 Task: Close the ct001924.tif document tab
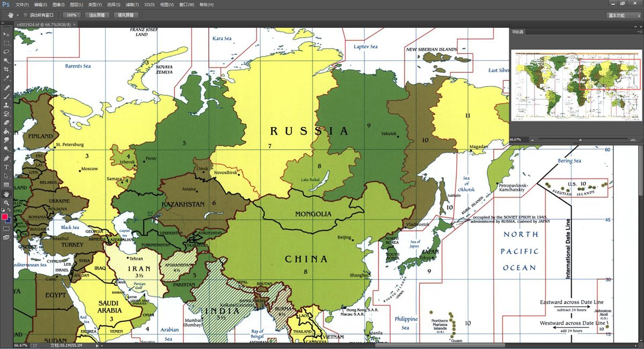click(74, 25)
